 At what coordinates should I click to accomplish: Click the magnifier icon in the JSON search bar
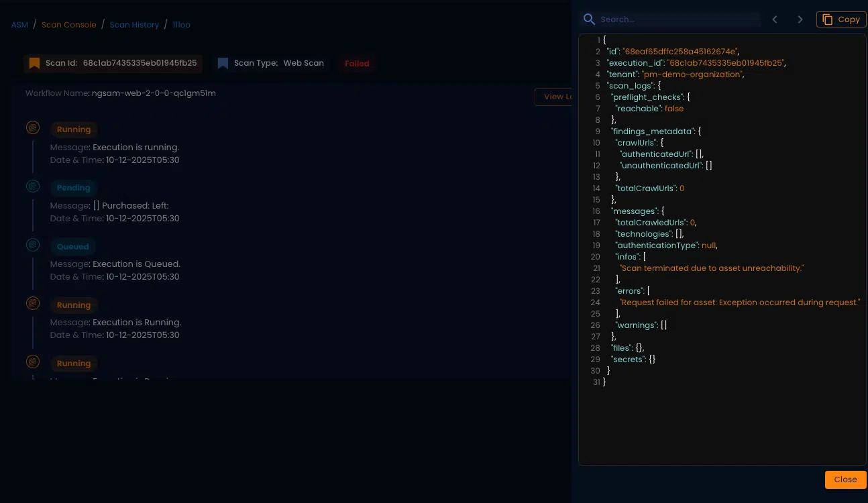click(x=589, y=19)
